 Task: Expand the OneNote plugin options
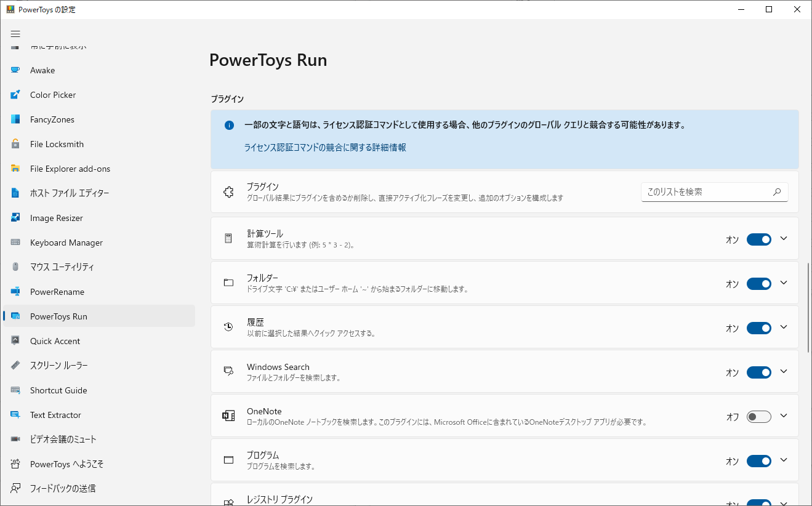[784, 416]
